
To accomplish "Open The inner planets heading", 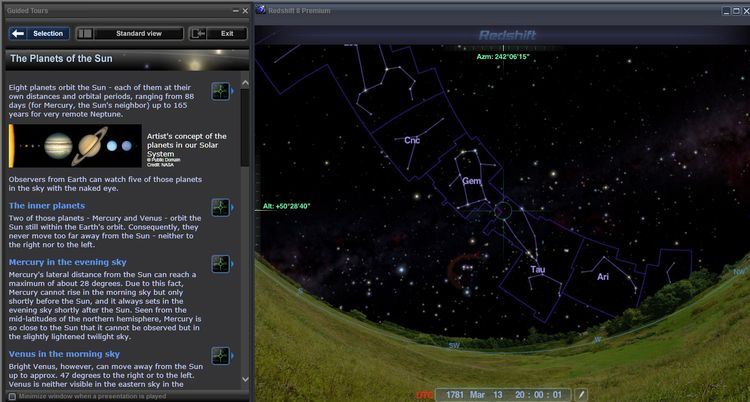I will coord(47,206).
